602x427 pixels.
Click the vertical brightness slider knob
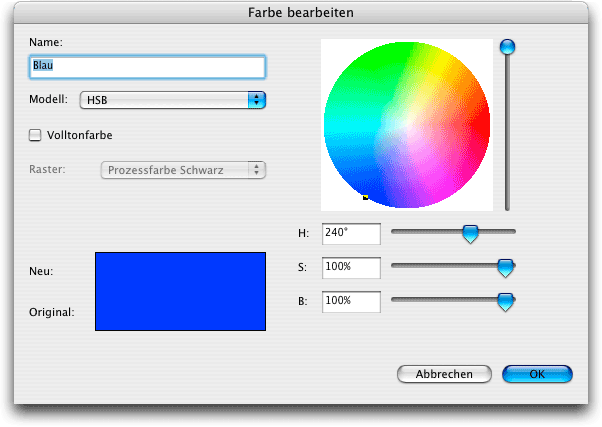[507, 47]
